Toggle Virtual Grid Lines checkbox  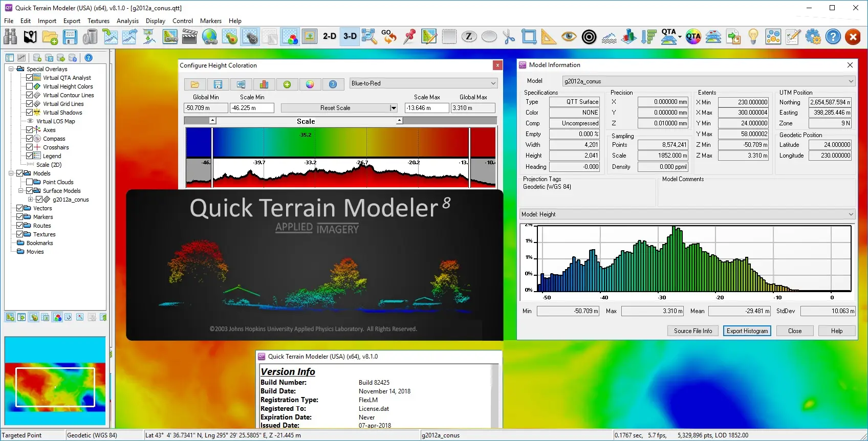pyautogui.click(x=29, y=104)
